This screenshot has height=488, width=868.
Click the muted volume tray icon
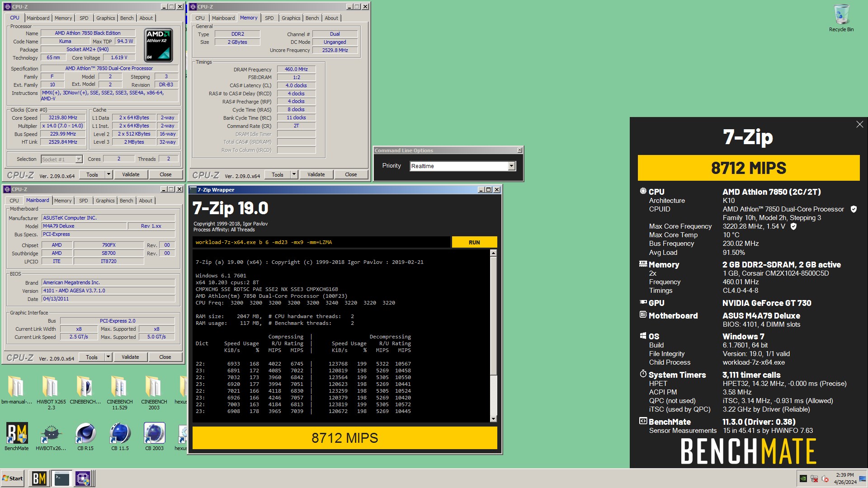(825, 479)
